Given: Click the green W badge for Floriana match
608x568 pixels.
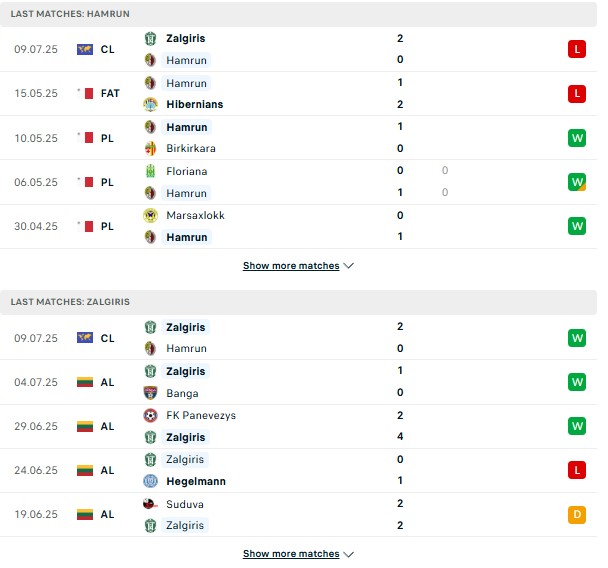Looking at the screenshot, I should [577, 182].
